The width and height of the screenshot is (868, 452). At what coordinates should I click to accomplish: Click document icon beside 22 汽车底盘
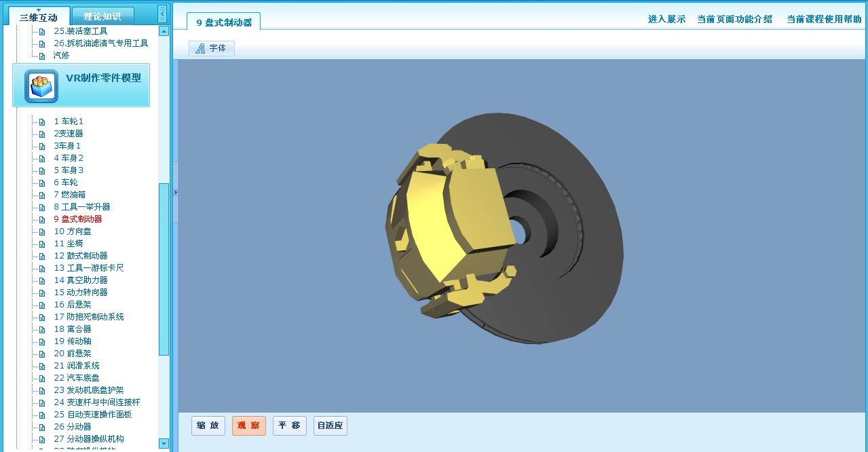42,379
